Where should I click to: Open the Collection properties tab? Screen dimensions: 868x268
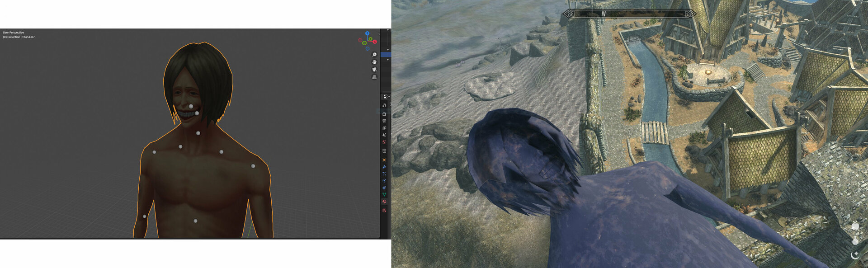(x=384, y=151)
